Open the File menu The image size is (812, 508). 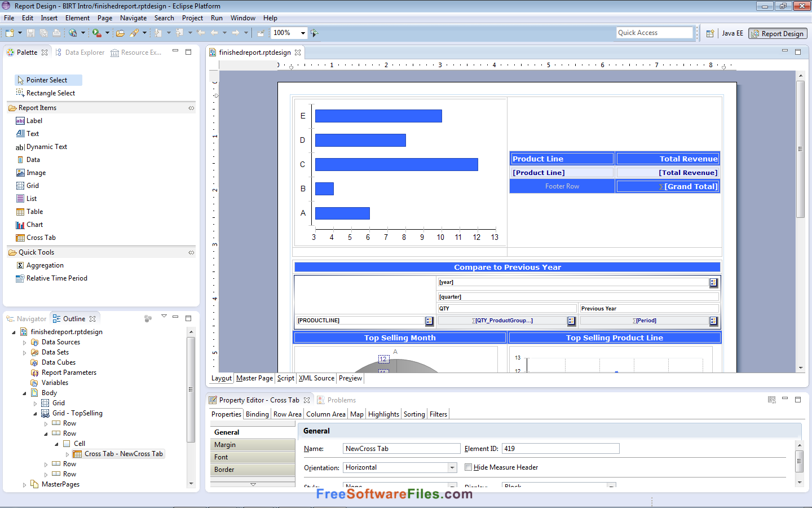tap(9, 18)
